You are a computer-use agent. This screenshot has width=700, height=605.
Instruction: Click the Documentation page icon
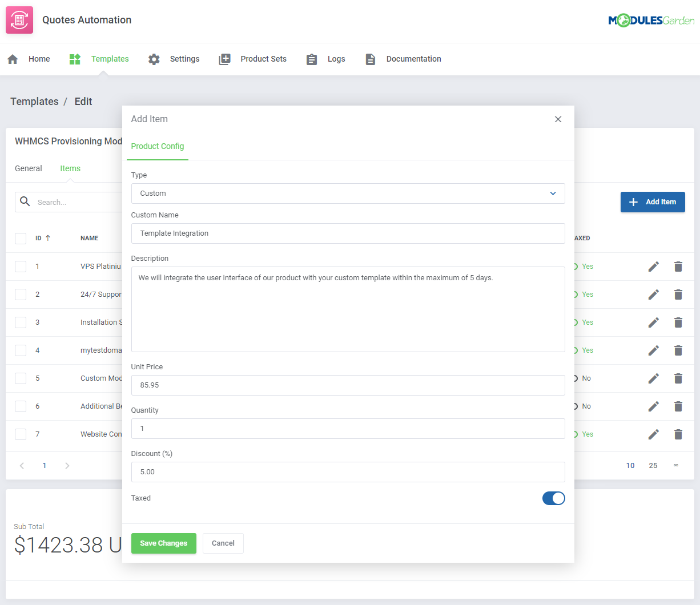click(371, 58)
